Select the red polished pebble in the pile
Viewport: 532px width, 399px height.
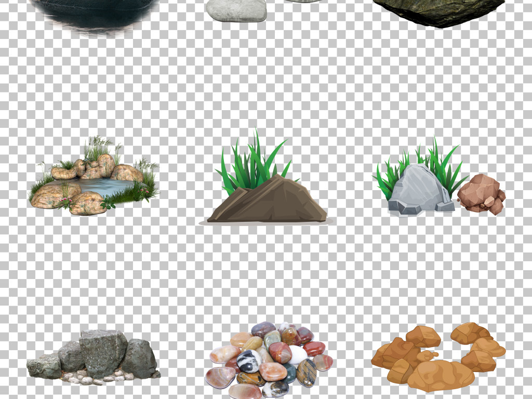(x=280, y=352)
